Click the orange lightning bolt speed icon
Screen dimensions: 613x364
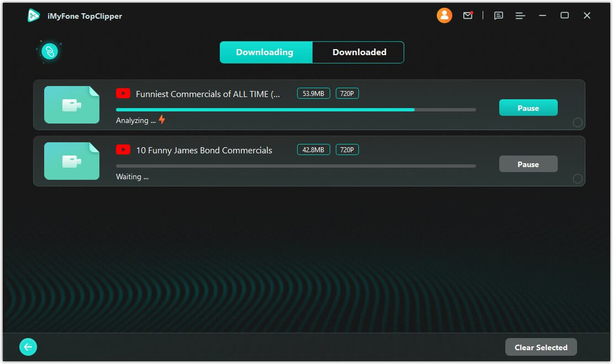tap(162, 120)
